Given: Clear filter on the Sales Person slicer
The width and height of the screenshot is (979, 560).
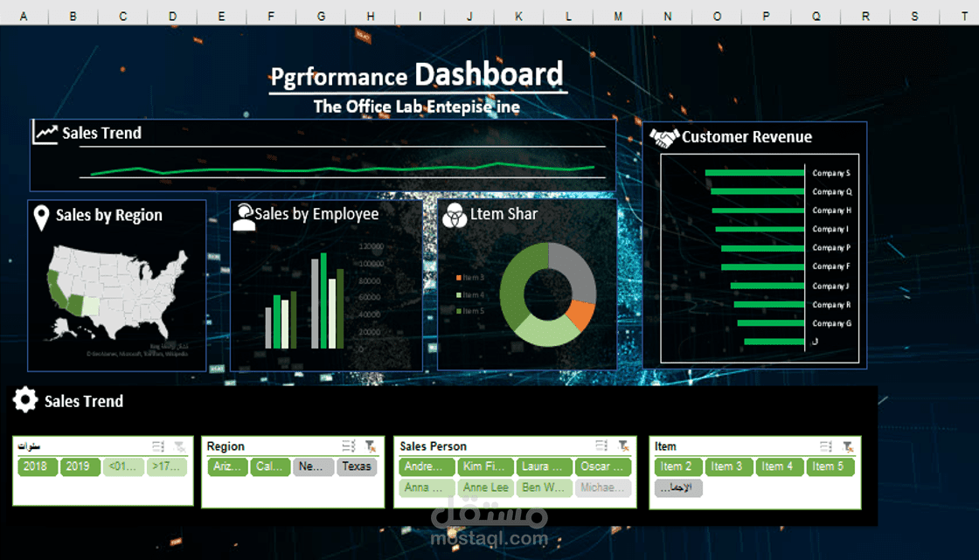Looking at the screenshot, I should (x=623, y=446).
